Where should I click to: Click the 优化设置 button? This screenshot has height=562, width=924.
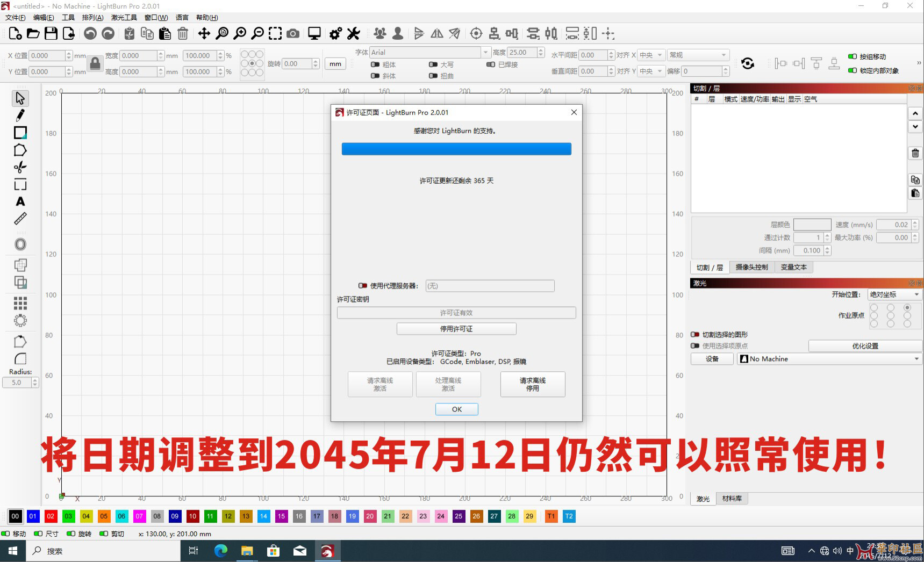pos(865,346)
